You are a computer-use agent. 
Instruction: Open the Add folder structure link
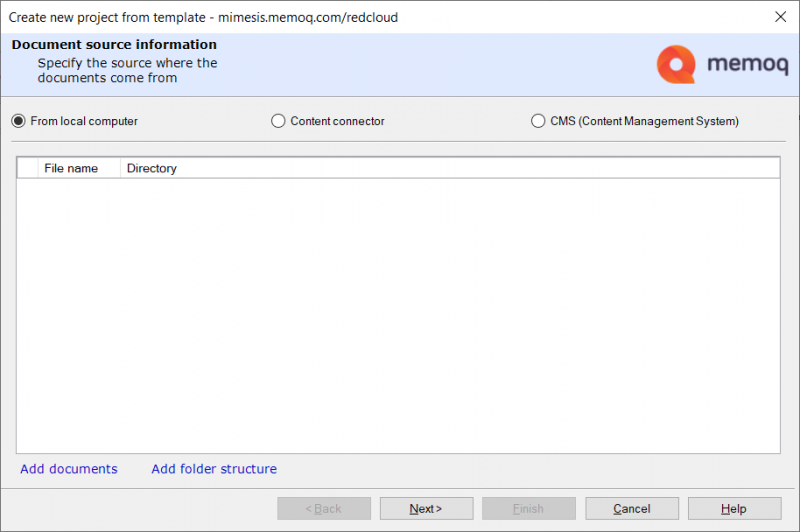tap(214, 469)
